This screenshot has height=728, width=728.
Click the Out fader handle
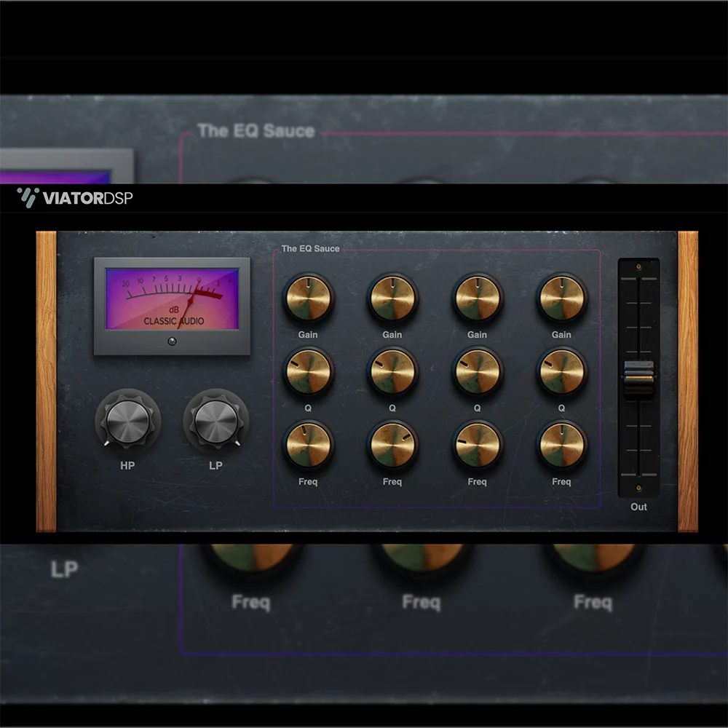638,376
